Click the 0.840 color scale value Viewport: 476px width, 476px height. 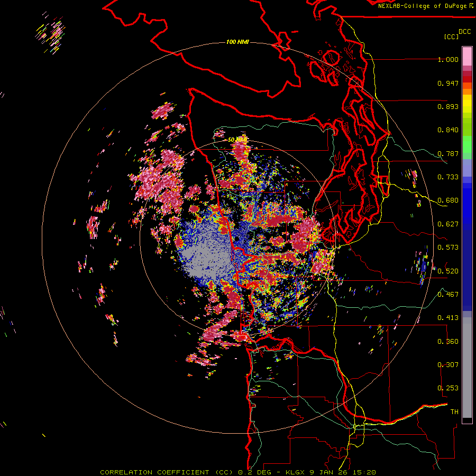point(448,130)
